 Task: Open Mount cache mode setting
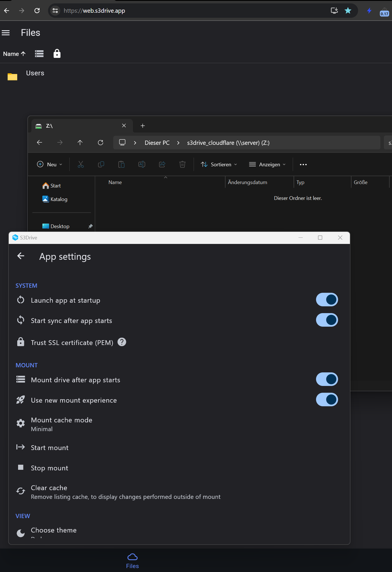pos(179,424)
